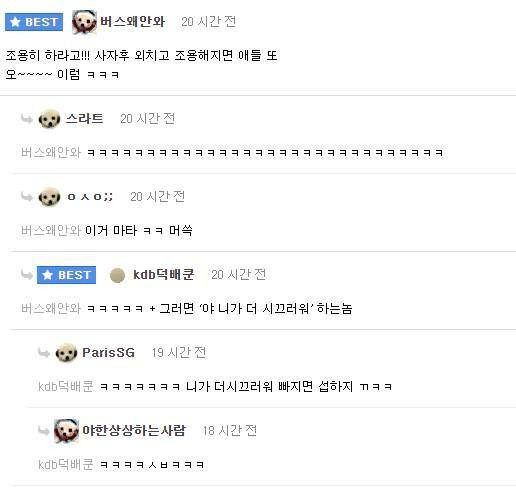Click the 20 시간 전 timestamp on top comment
The image size is (516, 488).
coord(209,22)
